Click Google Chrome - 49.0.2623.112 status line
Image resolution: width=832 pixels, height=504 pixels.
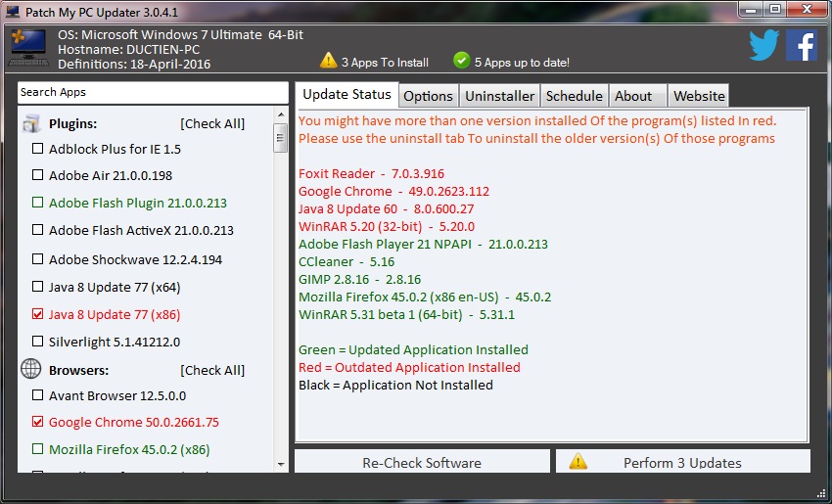pyautogui.click(x=393, y=191)
